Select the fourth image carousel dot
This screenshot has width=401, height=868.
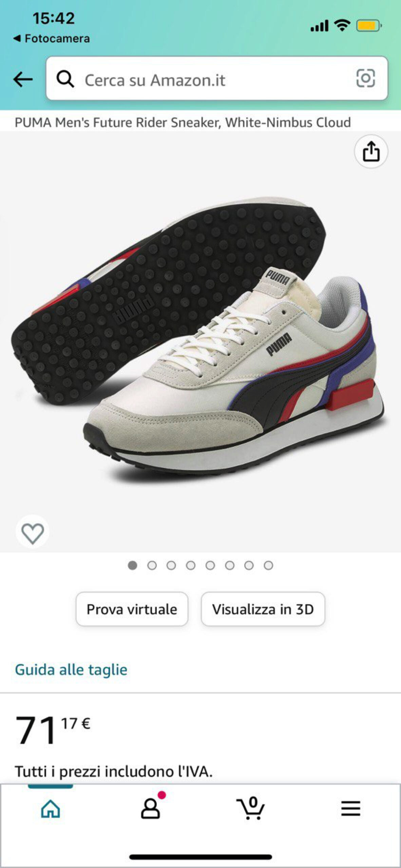pyautogui.click(x=191, y=565)
